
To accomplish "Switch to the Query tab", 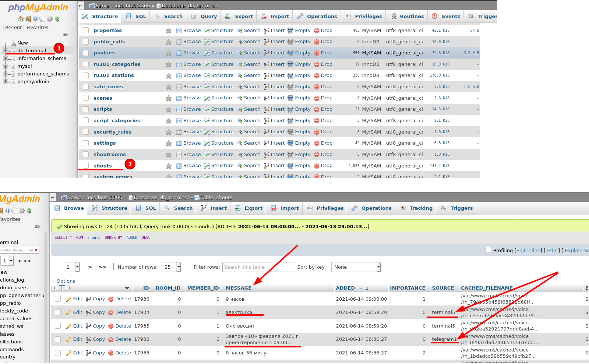I will point(204,17).
